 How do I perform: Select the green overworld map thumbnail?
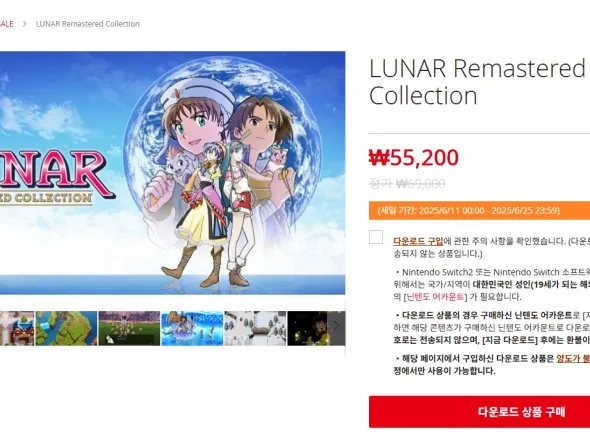pos(66,328)
